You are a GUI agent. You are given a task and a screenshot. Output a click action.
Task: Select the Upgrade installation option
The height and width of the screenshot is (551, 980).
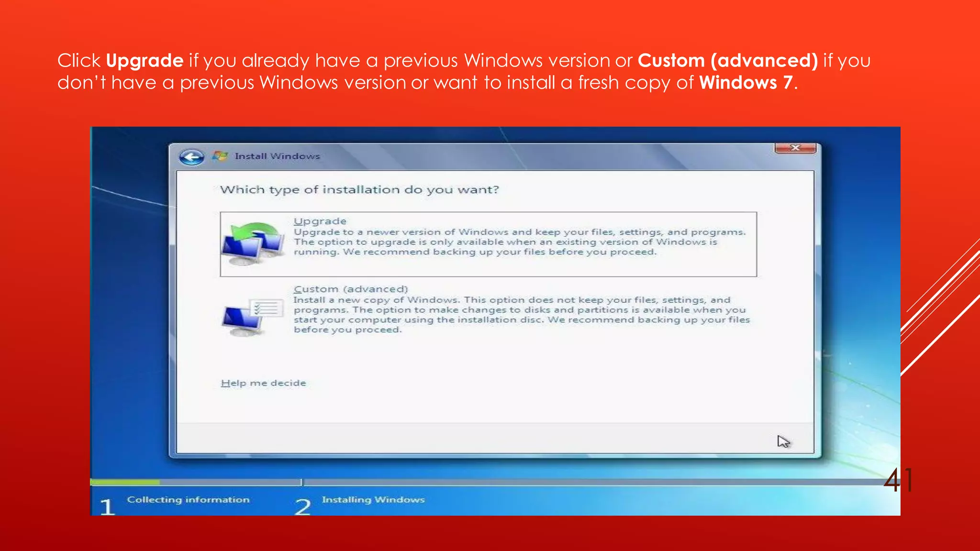[x=320, y=221]
